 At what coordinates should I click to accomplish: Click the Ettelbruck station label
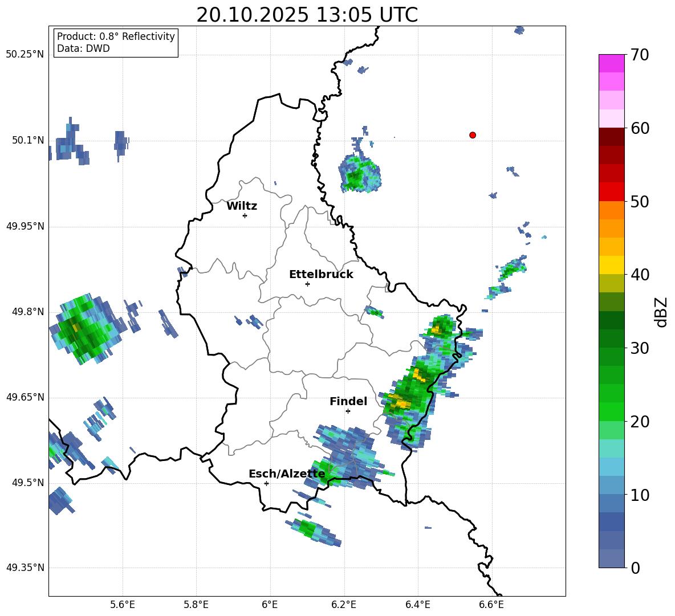(x=321, y=275)
